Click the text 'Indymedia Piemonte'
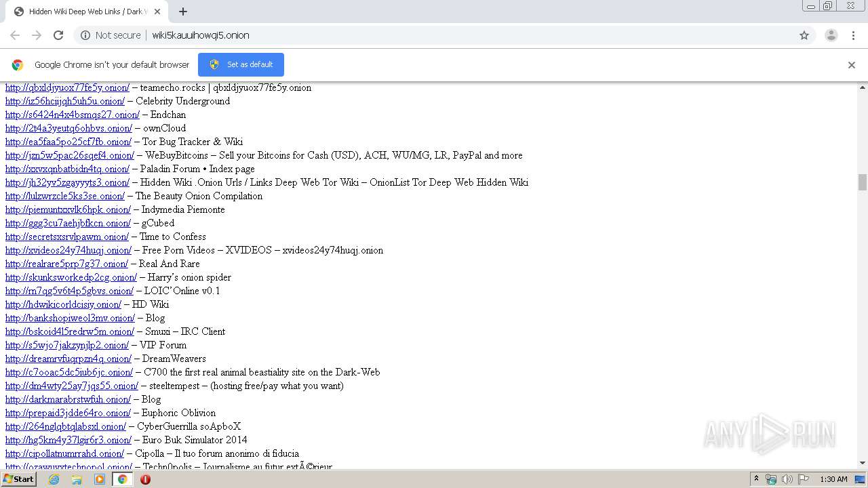 click(183, 209)
